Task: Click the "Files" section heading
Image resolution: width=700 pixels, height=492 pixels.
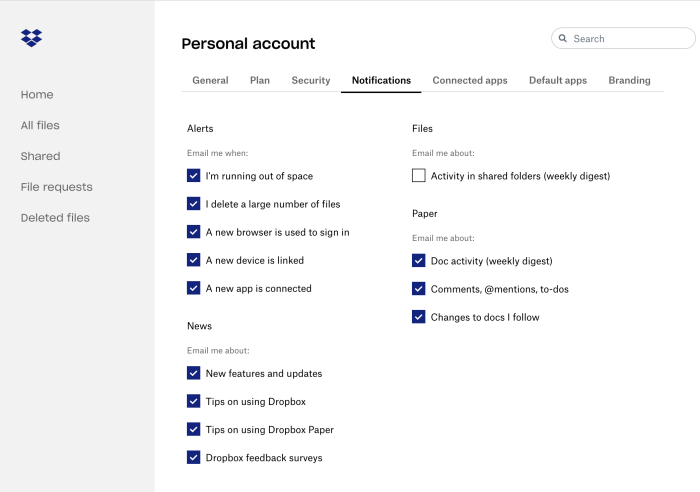Action: (x=422, y=129)
